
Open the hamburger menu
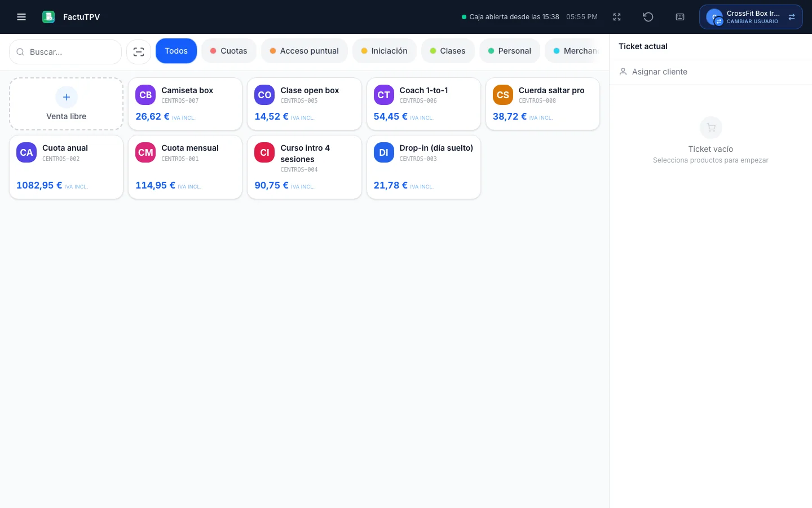(x=21, y=17)
